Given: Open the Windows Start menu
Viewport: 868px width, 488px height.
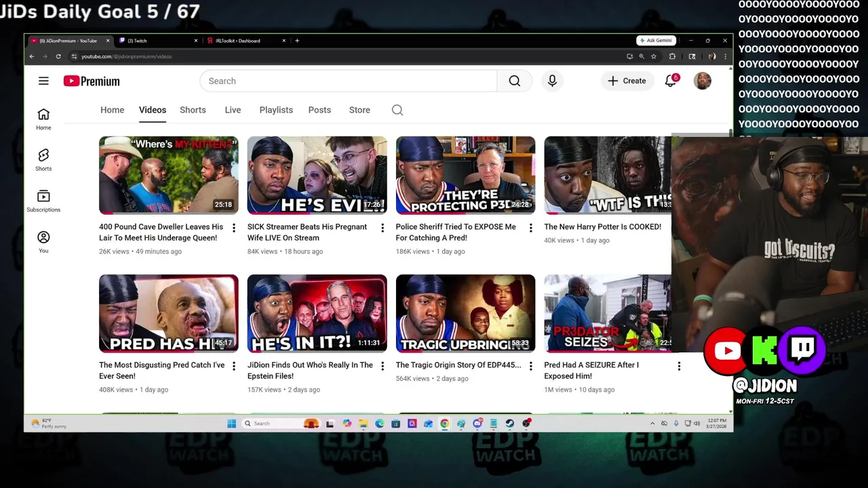Looking at the screenshot, I should tap(231, 424).
